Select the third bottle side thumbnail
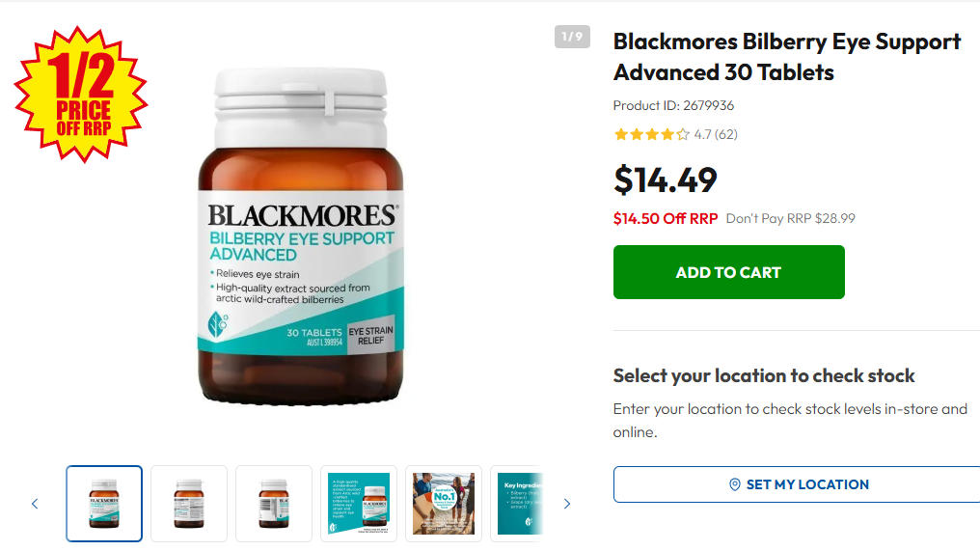The height and width of the screenshot is (551, 980). [274, 504]
